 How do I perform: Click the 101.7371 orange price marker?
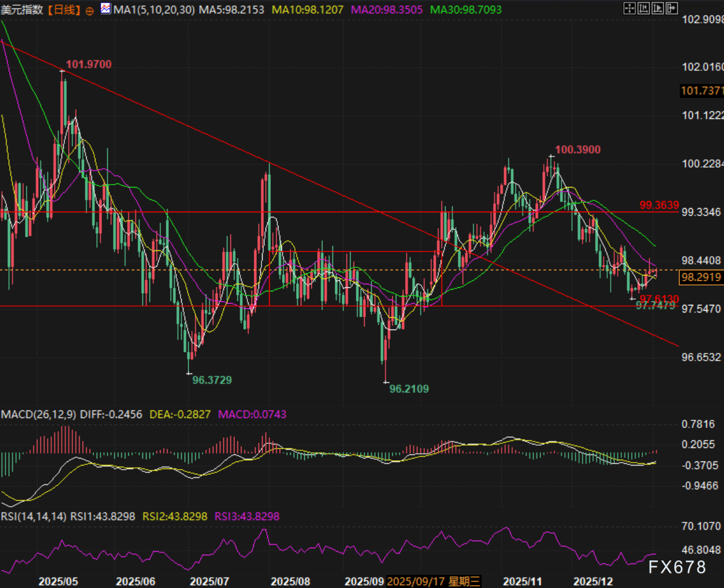point(701,91)
